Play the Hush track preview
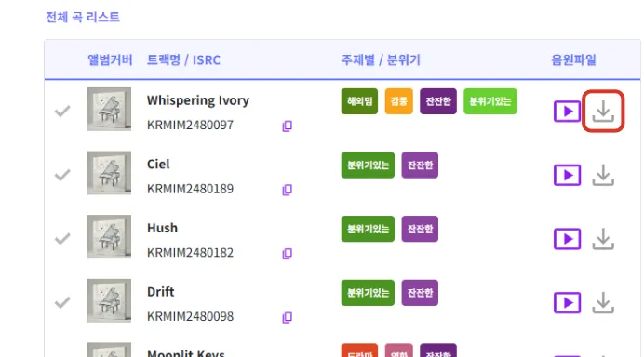The width and height of the screenshot is (644, 357). (x=567, y=239)
